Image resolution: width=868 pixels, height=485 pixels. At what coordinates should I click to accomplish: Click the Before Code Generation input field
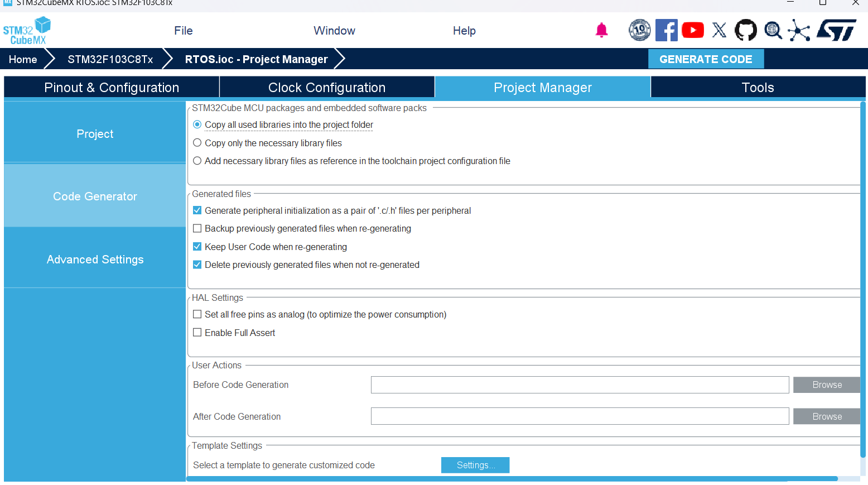580,385
